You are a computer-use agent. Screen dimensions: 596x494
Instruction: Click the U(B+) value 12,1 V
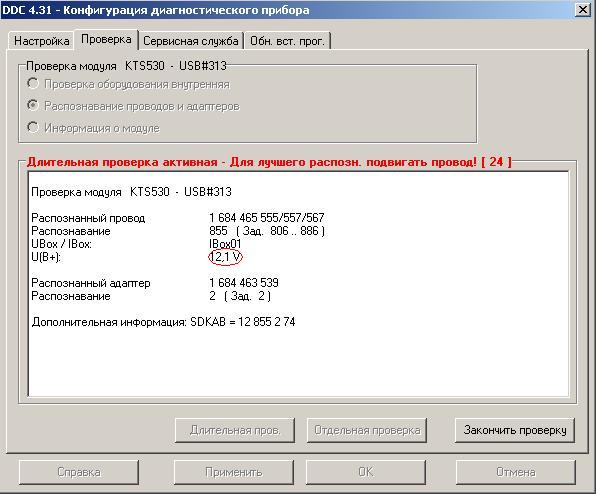[x=225, y=257]
